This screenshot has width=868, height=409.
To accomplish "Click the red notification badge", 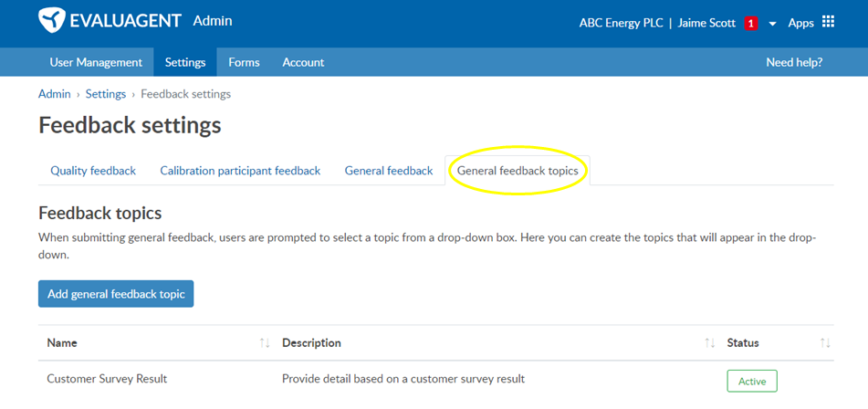I will click(750, 23).
